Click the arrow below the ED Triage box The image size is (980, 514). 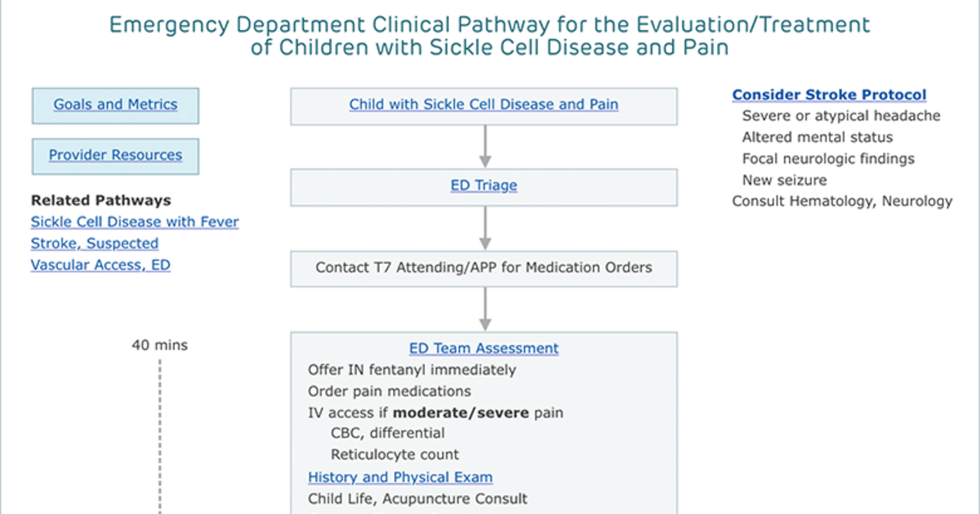[x=484, y=228]
